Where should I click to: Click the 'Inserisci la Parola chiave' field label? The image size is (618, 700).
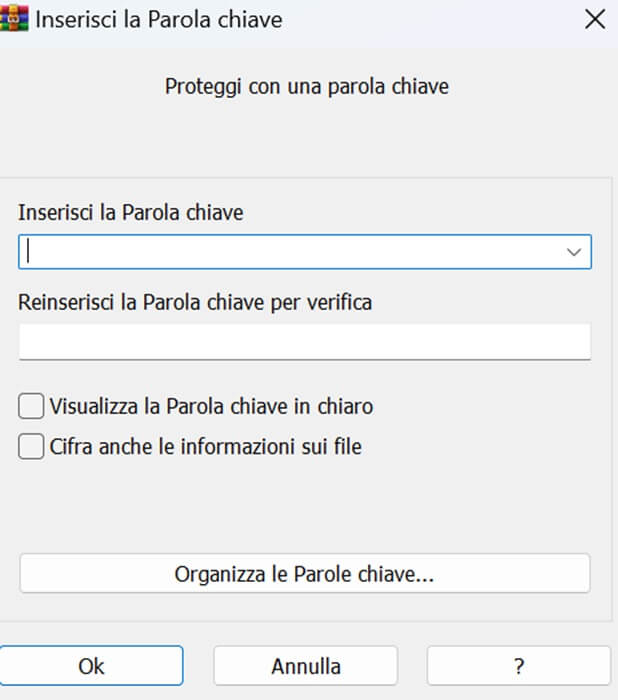(x=131, y=212)
